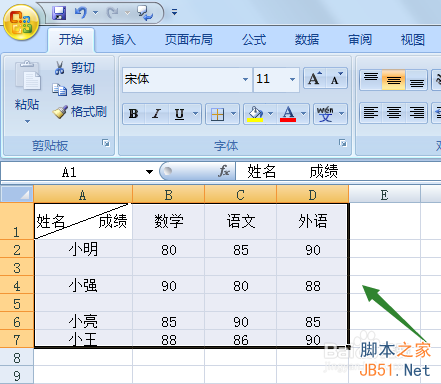Select the 姓名 成绩 diagonal header cell
Screen dimensions: 441x384
[x=83, y=221]
